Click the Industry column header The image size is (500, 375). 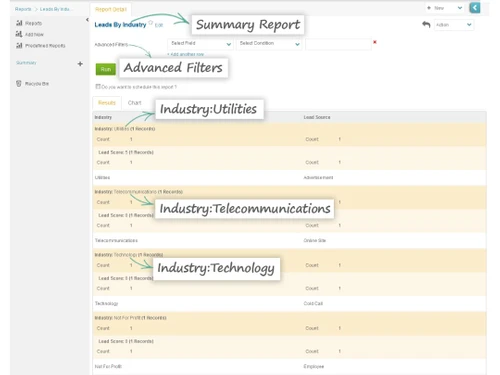(x=103, y=117)
